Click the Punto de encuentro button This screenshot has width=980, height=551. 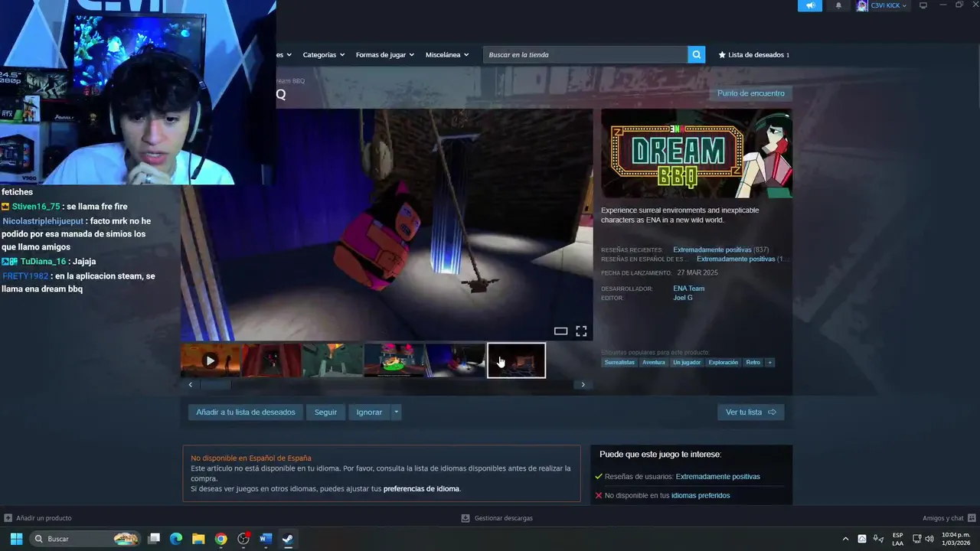751,93
